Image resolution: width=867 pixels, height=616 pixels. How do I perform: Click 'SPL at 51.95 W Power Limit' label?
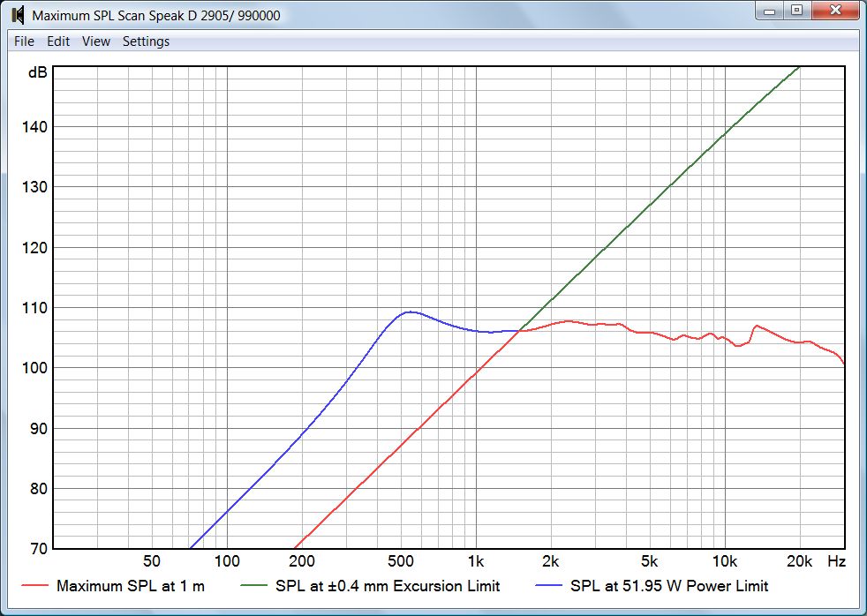(x=669, y=586)
